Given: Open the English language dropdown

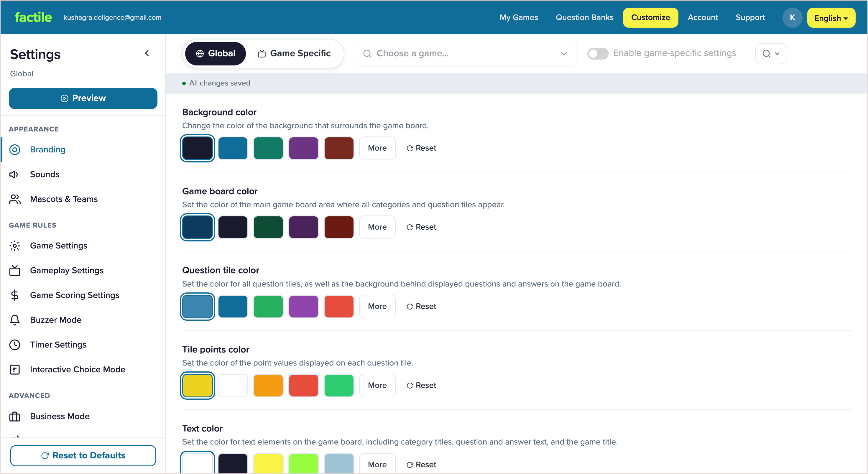Looking at the screenshot, I should 831,18.
